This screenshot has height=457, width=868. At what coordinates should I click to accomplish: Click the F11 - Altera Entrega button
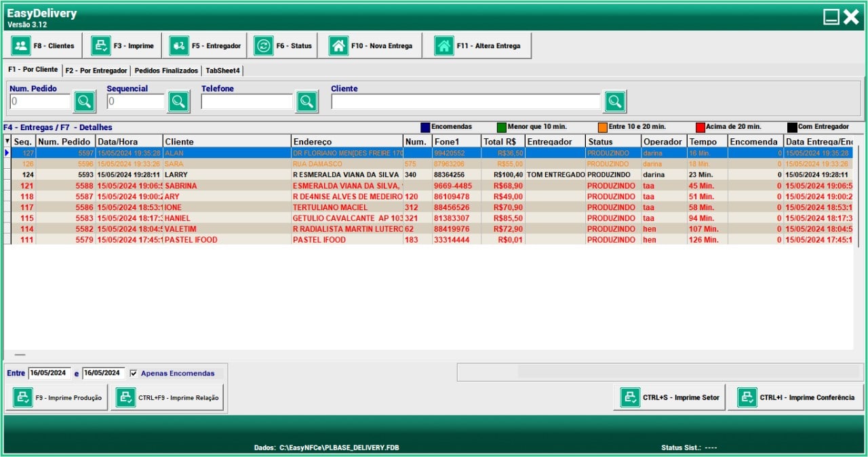click(x=479, y=45)
